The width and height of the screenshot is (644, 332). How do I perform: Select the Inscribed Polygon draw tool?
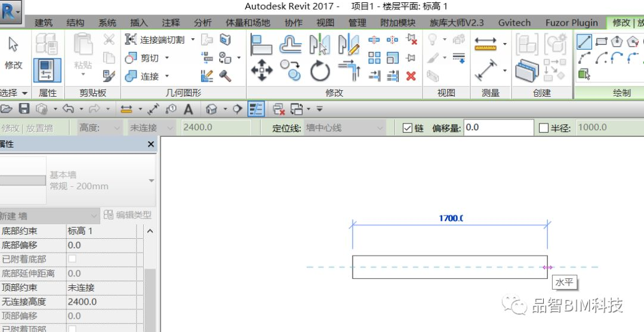pos(617,42)
